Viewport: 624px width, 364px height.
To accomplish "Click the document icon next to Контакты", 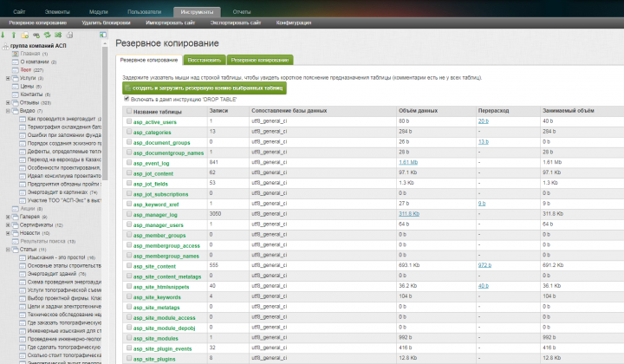I will pos(16,94).
